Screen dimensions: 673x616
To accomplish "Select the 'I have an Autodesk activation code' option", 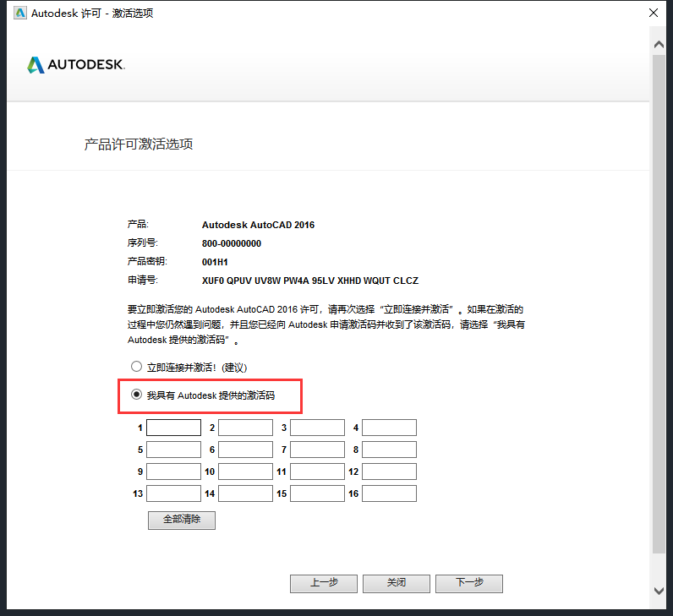I will point(136,395).
